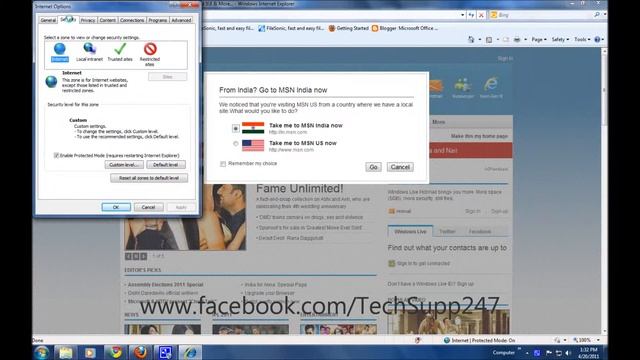Click Cancel in Internet Options
The image size is (640, 360).
[148, 207]
